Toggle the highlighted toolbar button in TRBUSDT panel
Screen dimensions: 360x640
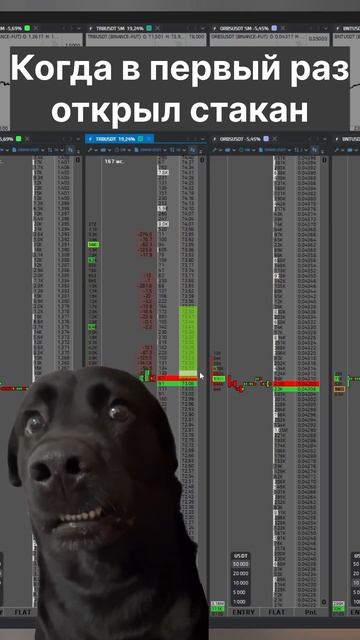click(192, 150)
